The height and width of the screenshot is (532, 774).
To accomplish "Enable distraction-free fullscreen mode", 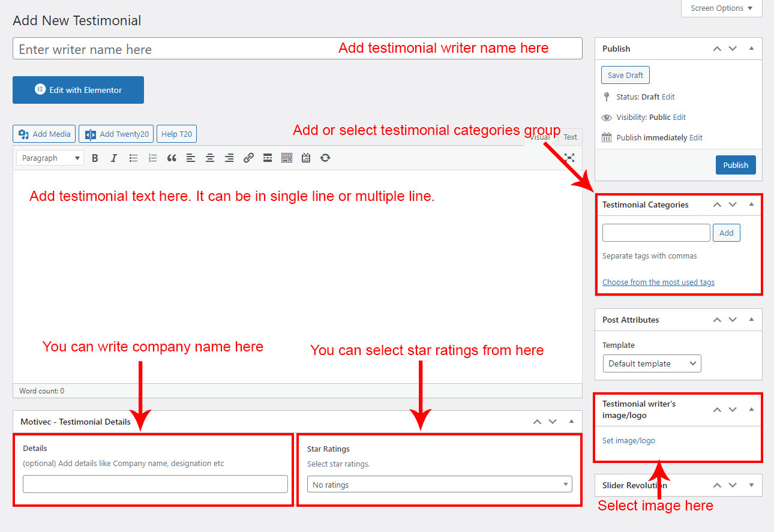I will point(569,158).
